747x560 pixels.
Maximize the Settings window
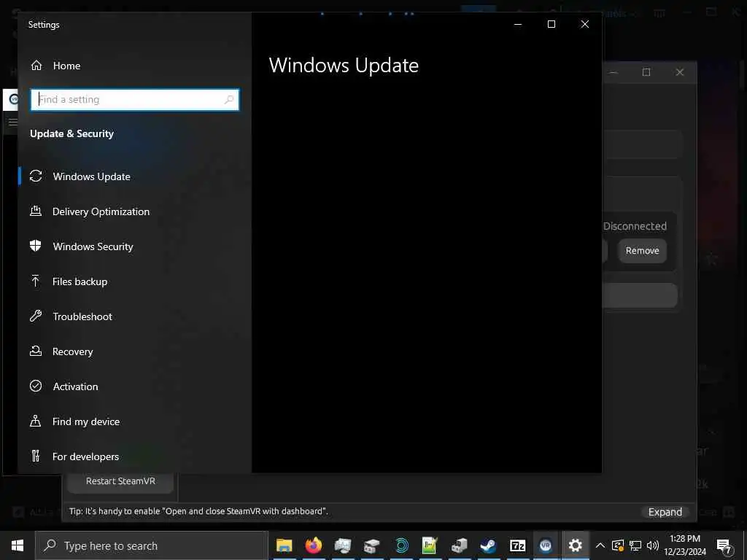pos(551,24)
